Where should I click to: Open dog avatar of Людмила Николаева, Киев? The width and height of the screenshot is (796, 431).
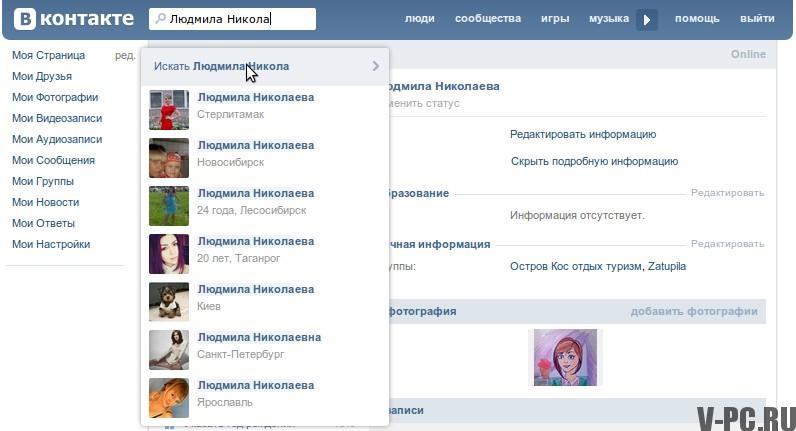point(169,302)
